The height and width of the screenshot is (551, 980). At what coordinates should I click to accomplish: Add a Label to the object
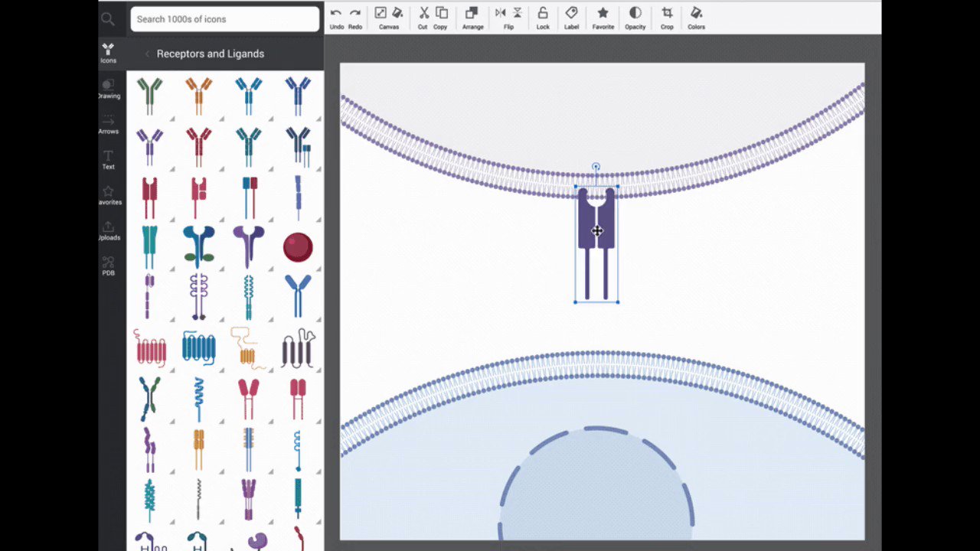(x=571, y=18)
